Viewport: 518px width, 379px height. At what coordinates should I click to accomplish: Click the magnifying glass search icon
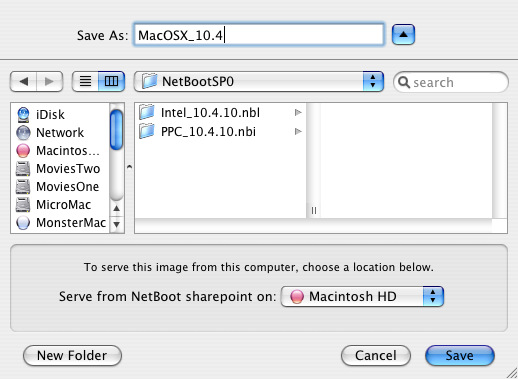(x=404, y=82)
